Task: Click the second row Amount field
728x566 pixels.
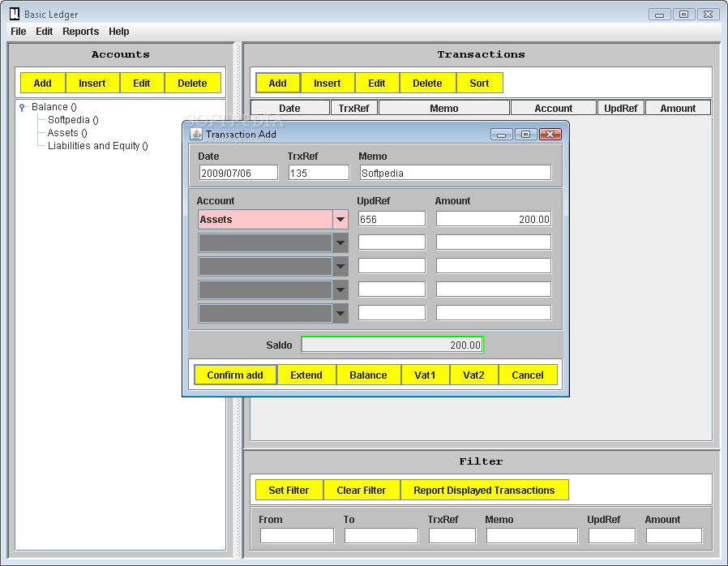Action: 494,242
